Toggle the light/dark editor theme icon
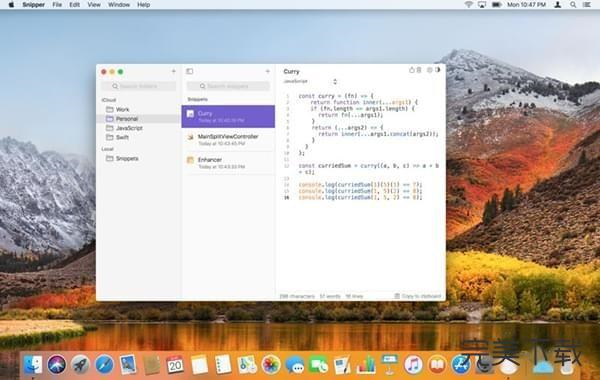Viewport: 600px width, 380px height. 438,70
